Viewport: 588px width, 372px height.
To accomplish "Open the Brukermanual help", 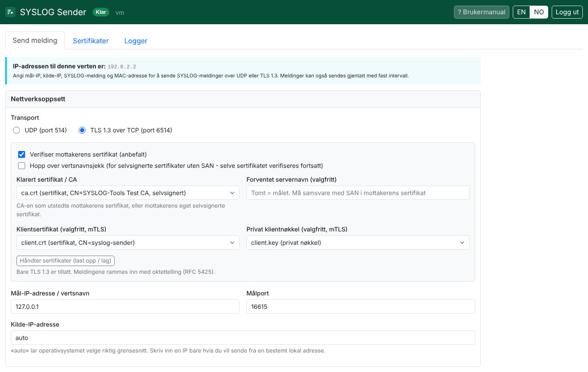I will click(x=482, y=12).
